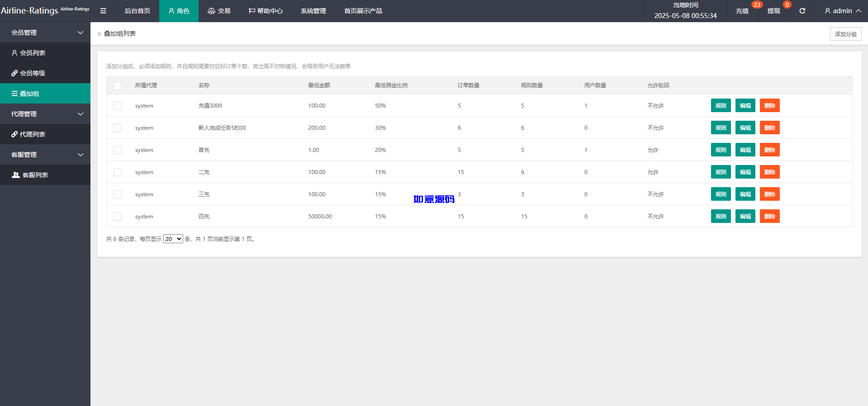Click 删除 for the 三充 group
Image resolution: width=868 pixels, height=406 pixels.
770,194
